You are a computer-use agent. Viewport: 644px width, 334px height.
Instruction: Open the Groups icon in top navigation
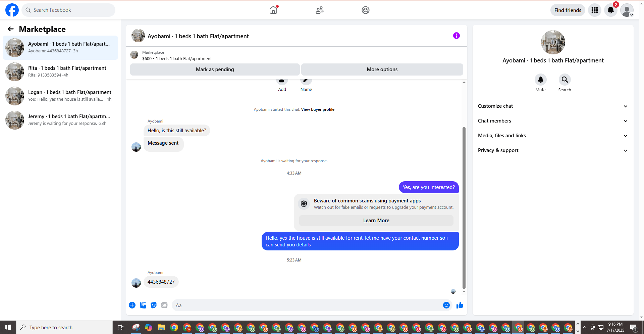366,10
